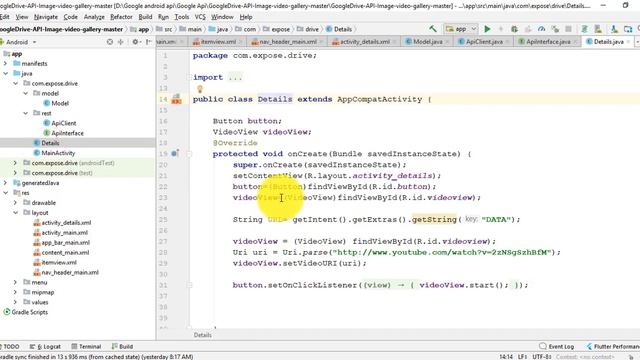This screenshot has width=640, height=360.
Task: Switch to the activity_details.xml tab
Action: 364,42
